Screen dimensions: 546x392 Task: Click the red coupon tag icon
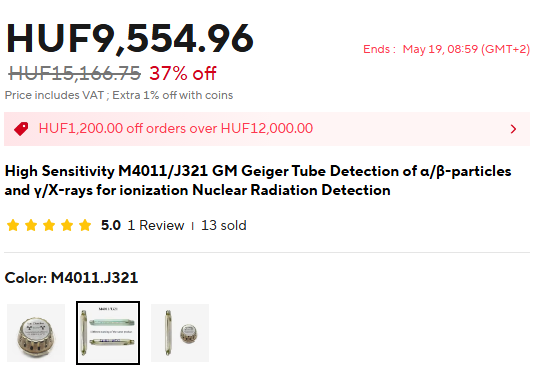(x=21, y=129)
